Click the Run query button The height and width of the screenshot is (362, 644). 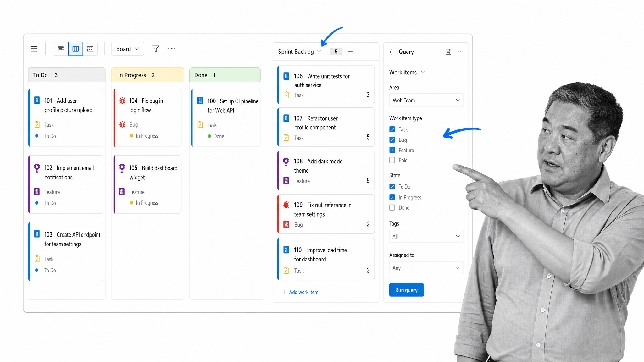click(x=406, y=290)
